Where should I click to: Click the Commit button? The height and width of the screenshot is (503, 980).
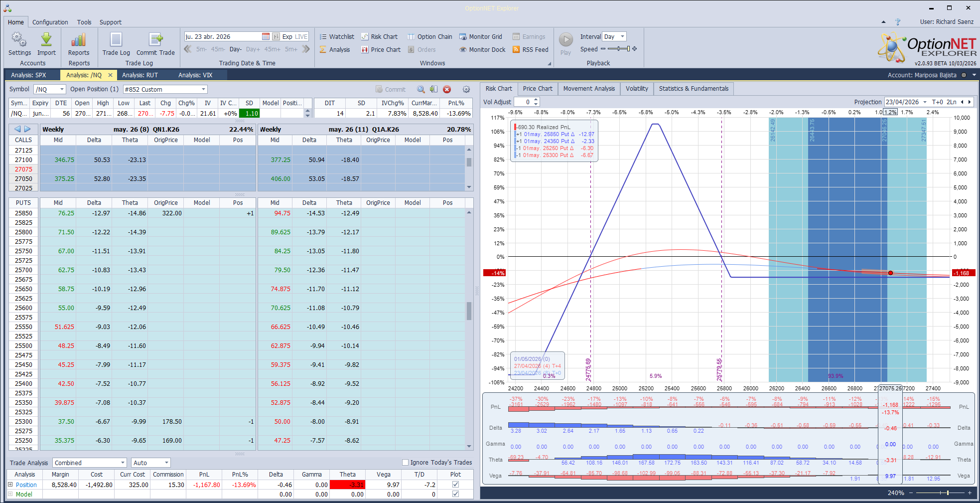[x=391, y=89]
